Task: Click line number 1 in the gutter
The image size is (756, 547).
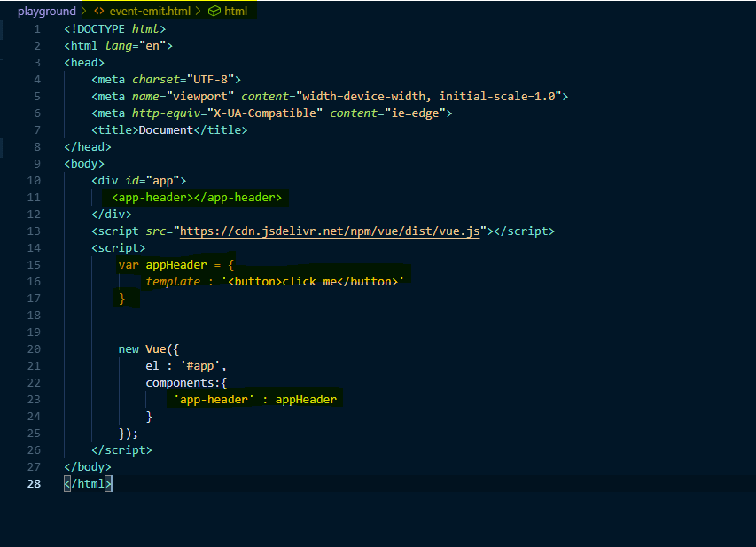Action: pos(37,29)
